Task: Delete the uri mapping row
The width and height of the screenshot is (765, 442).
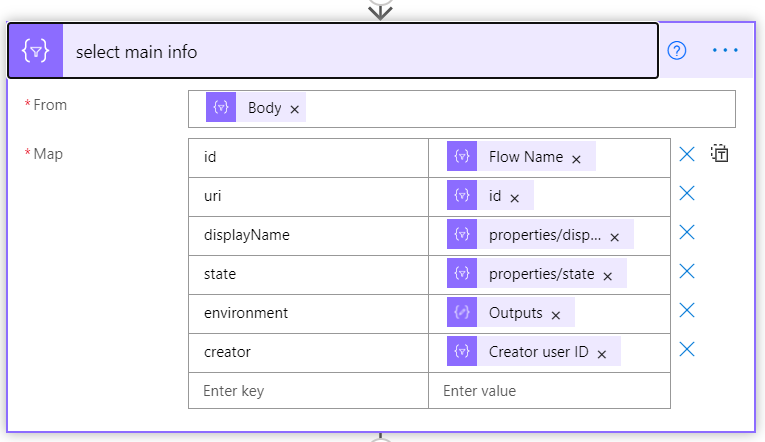Action: tap(687, 193)
